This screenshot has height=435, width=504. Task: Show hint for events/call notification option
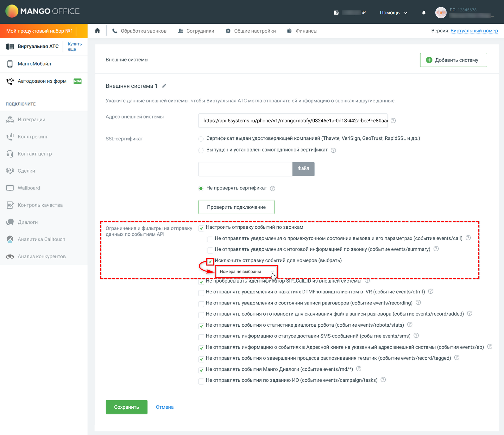click(x=468, y=238)
